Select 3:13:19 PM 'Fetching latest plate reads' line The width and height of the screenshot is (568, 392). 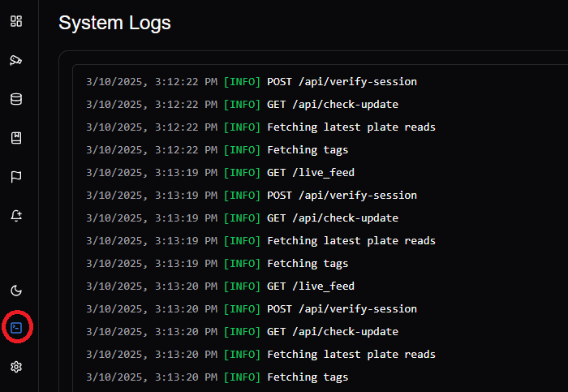(260, 241)
